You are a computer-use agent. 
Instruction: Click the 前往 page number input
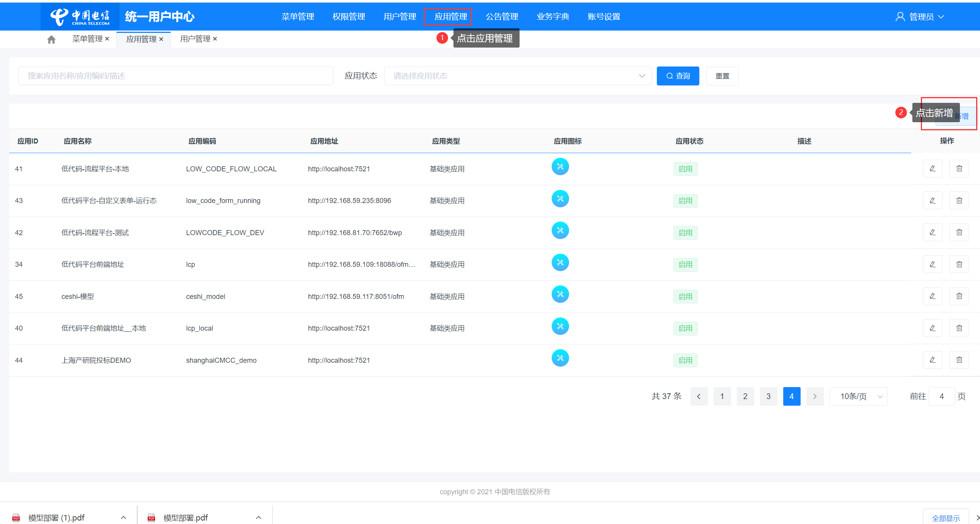942,396
